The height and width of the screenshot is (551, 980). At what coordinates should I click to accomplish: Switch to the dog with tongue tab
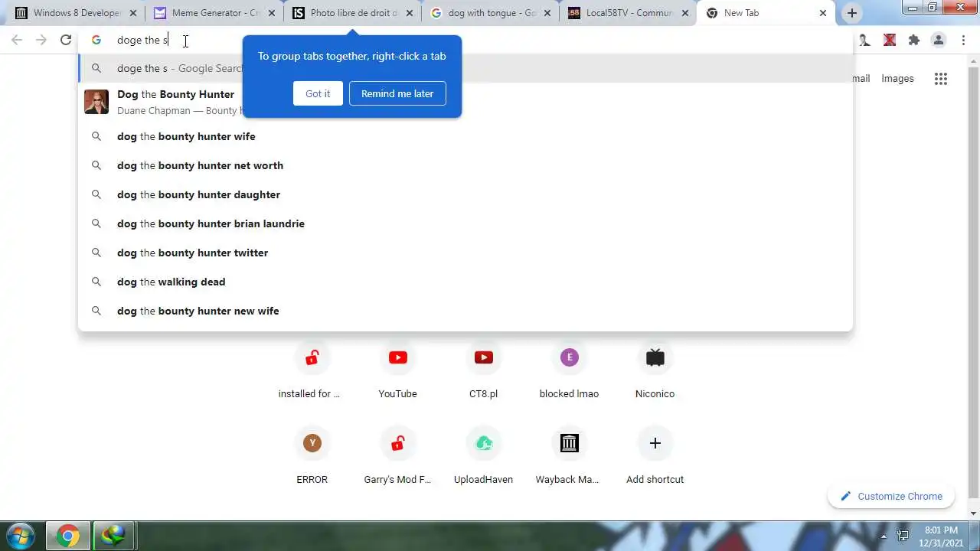pyautogui.click(x=490, y=13)
